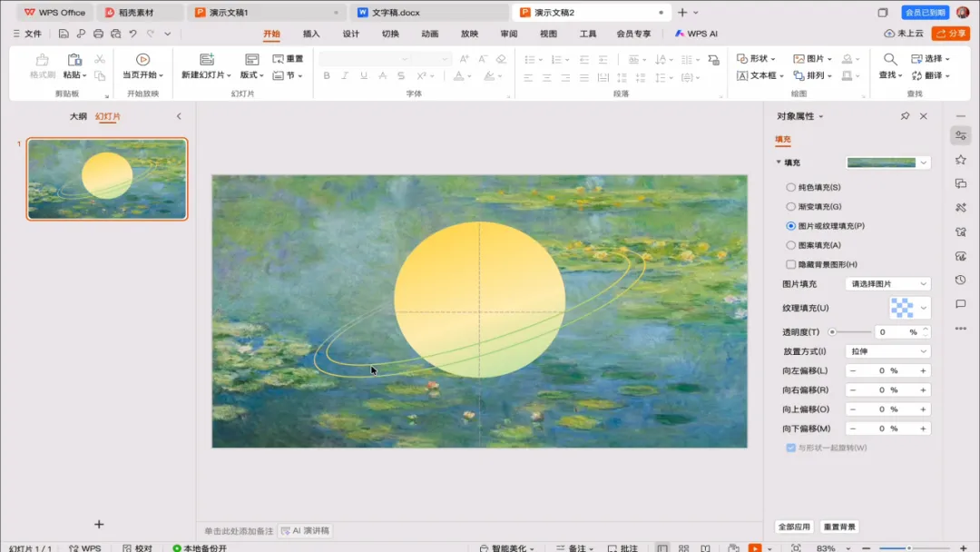Open the picture fill selection dropdown
This screenshot has height=552, width=980.
(x=887, y=284)
